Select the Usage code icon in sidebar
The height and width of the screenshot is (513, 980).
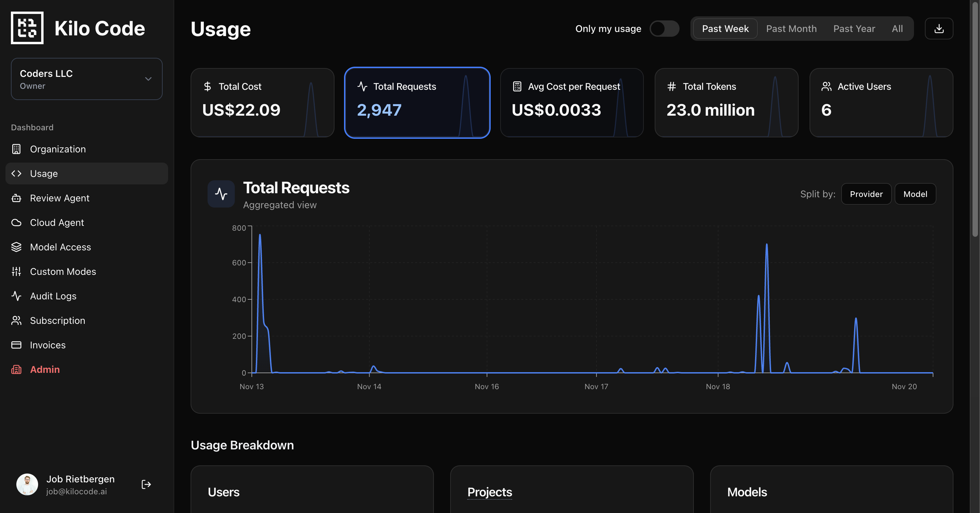16,173
